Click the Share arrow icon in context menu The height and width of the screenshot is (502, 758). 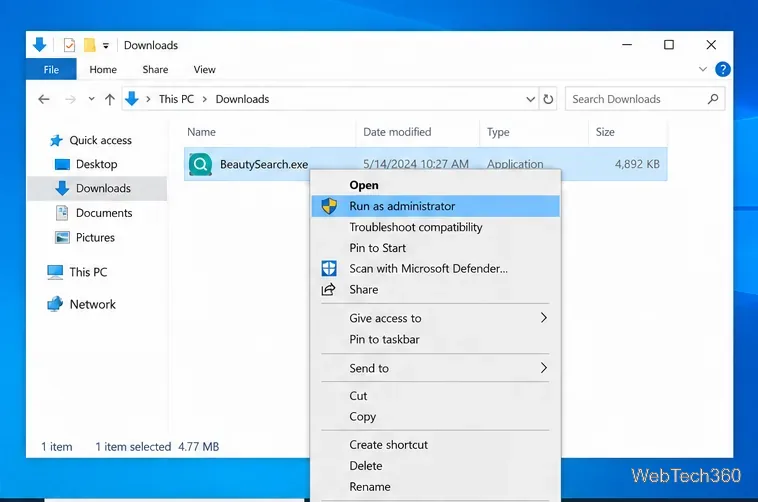[x=329, y=289]
